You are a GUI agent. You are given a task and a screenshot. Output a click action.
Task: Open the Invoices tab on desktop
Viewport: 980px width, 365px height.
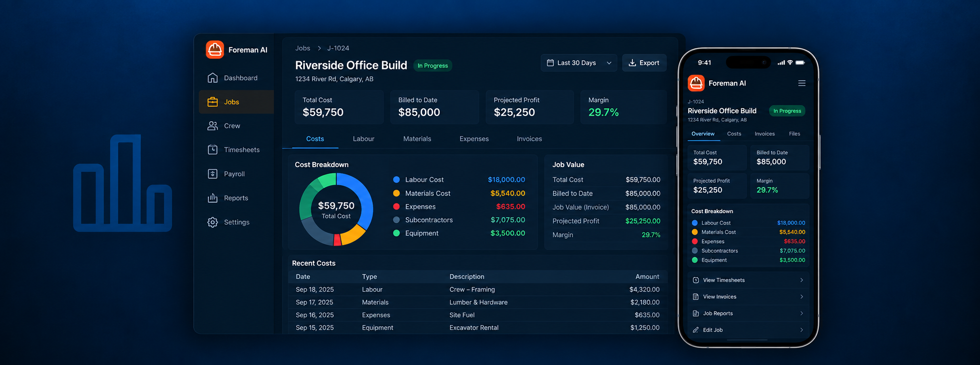coord(529,139)
